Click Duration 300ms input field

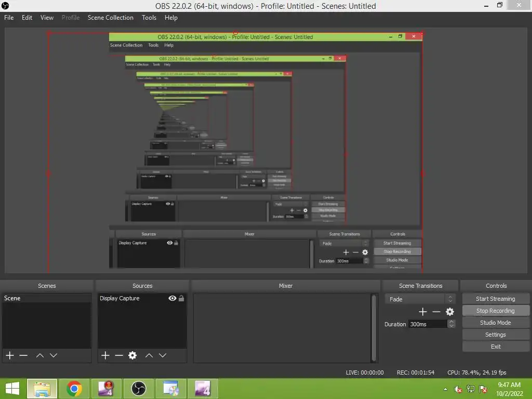coord(428,324)
